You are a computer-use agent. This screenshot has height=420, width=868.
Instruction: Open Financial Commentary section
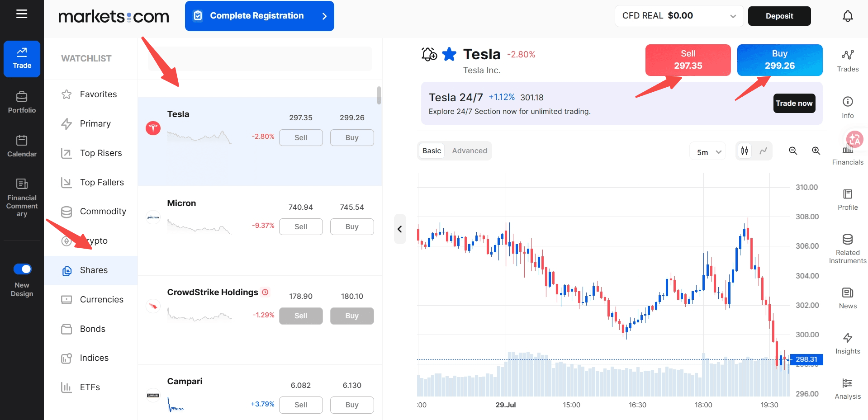(x=22, y=198)
